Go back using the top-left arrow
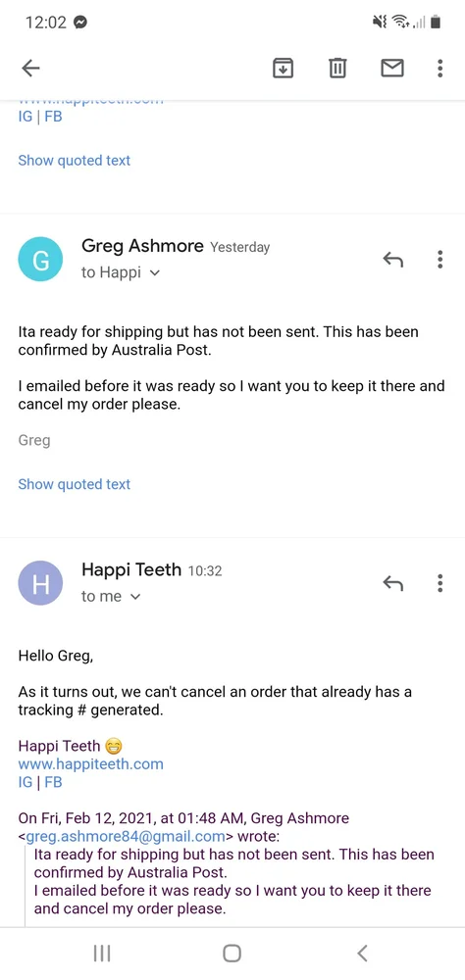Screen dimensions: 465x980 [30, 68]
